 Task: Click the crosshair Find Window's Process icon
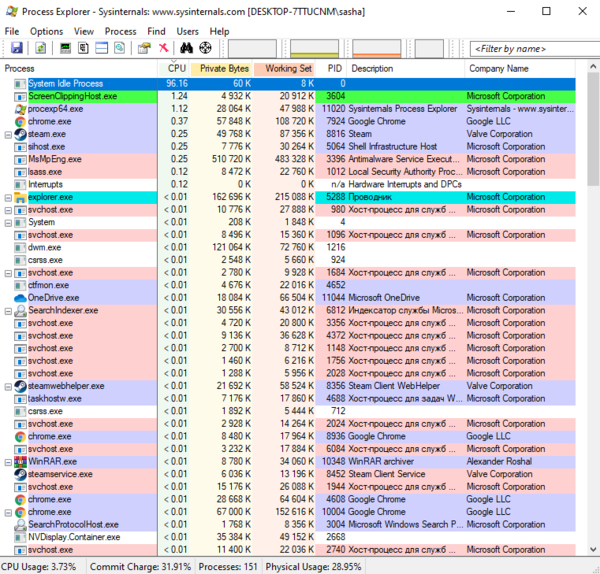click(205, 48)
